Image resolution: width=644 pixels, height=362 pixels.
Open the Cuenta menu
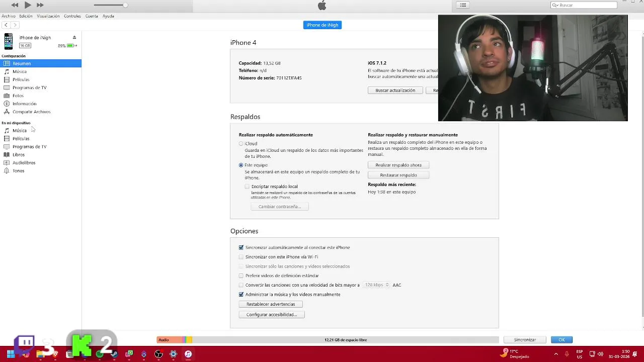tap(92, 16)
